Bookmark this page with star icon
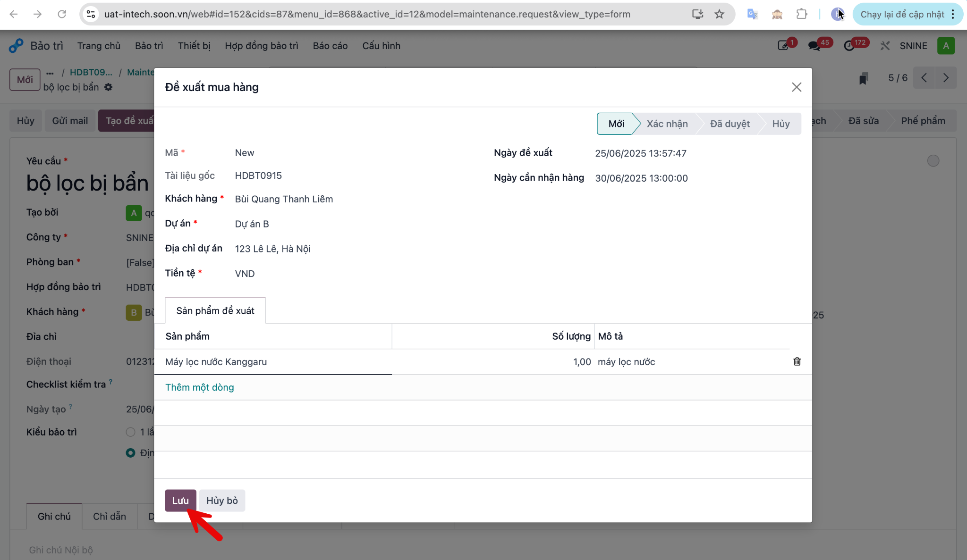 click(719, 14)
